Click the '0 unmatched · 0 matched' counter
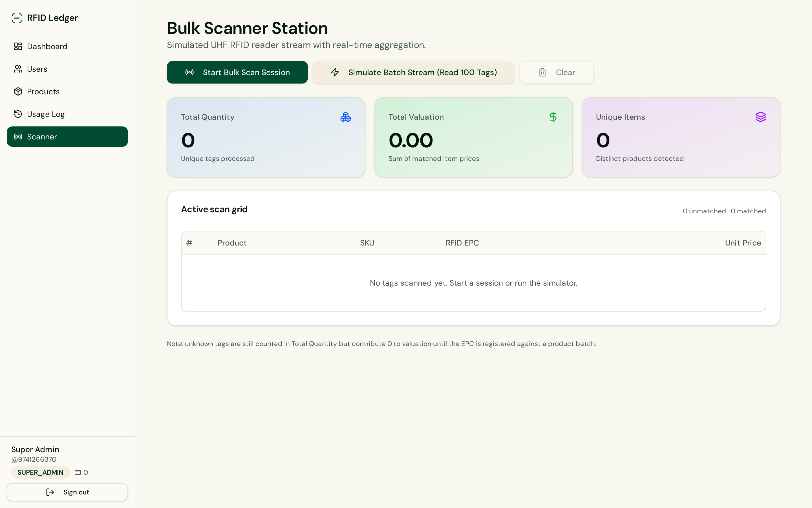Image resolution: width=812 pixels, height=508 pixels. pyautogui.click(x=724, y=211)
